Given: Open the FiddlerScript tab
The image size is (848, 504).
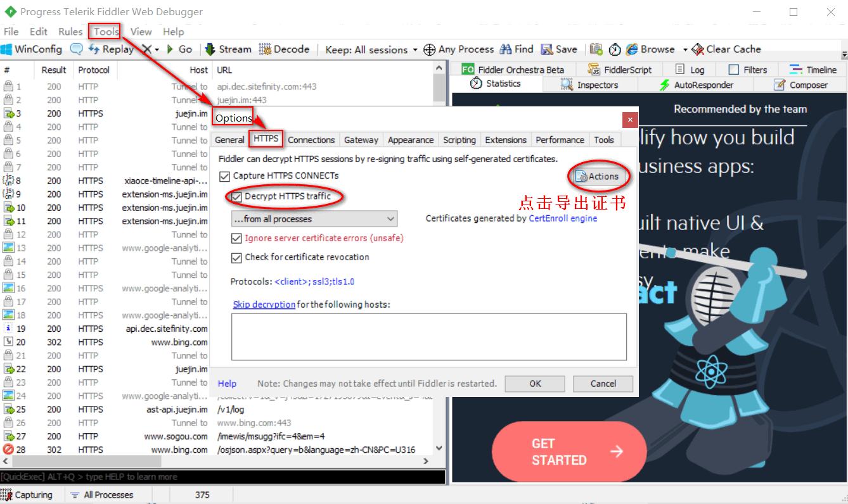Looking at the screenshot, I should (x=620, y=70).
